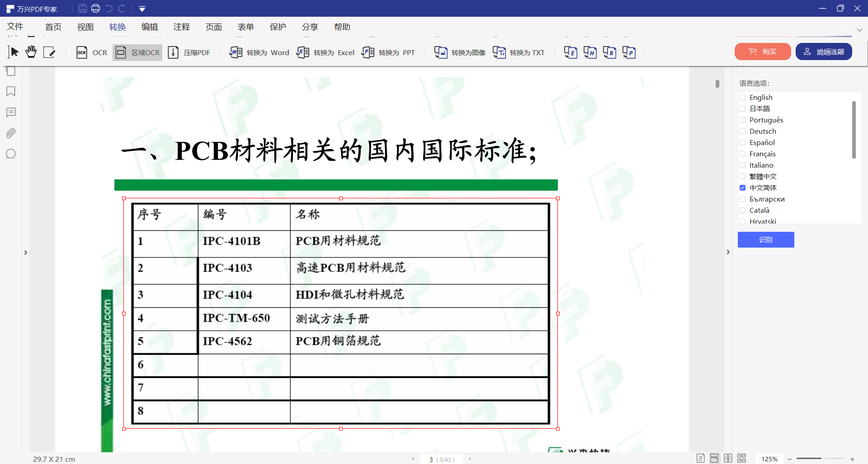Click the convert to RTF icon (R)
Screen dimensions: 868x464
(x=609, y=52)
